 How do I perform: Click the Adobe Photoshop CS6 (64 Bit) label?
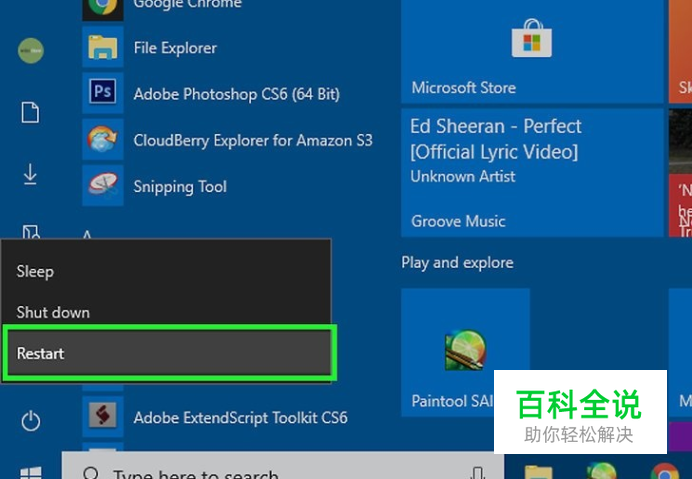pos(237,94)
